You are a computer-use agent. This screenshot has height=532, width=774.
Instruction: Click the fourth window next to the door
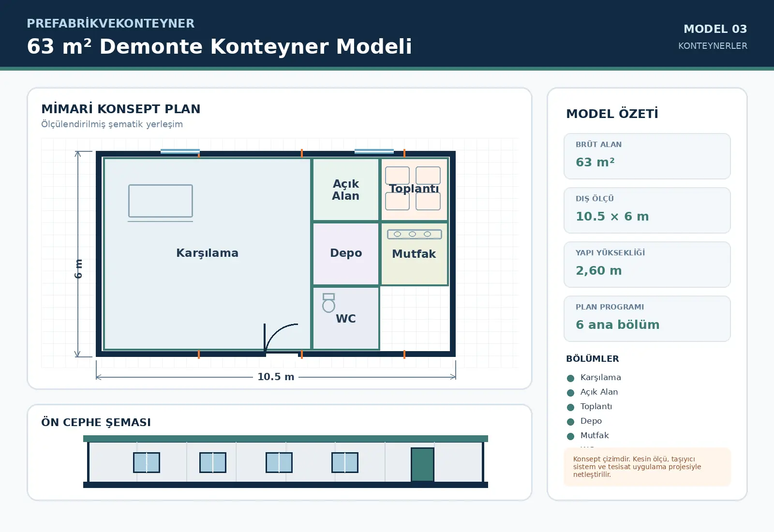[345, 462]
